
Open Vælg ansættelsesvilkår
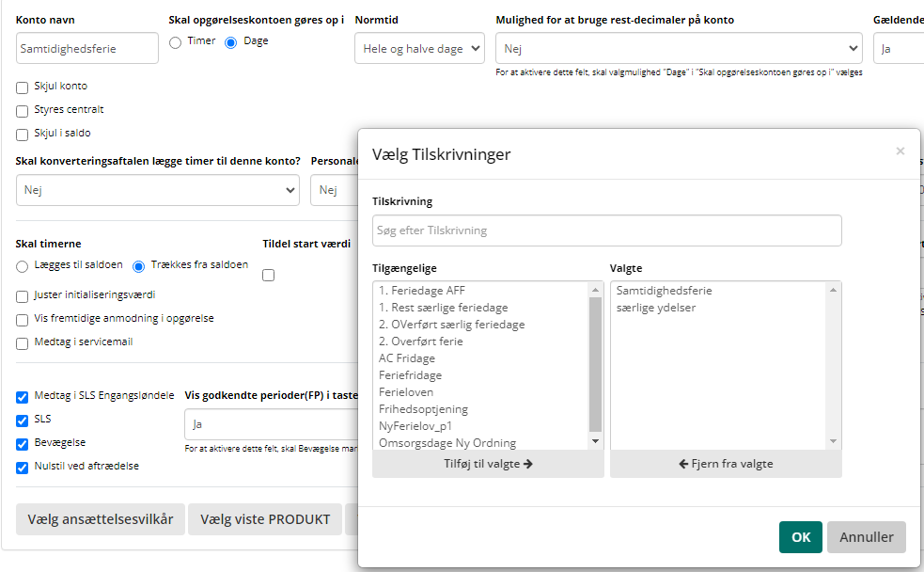pos(101,519)
